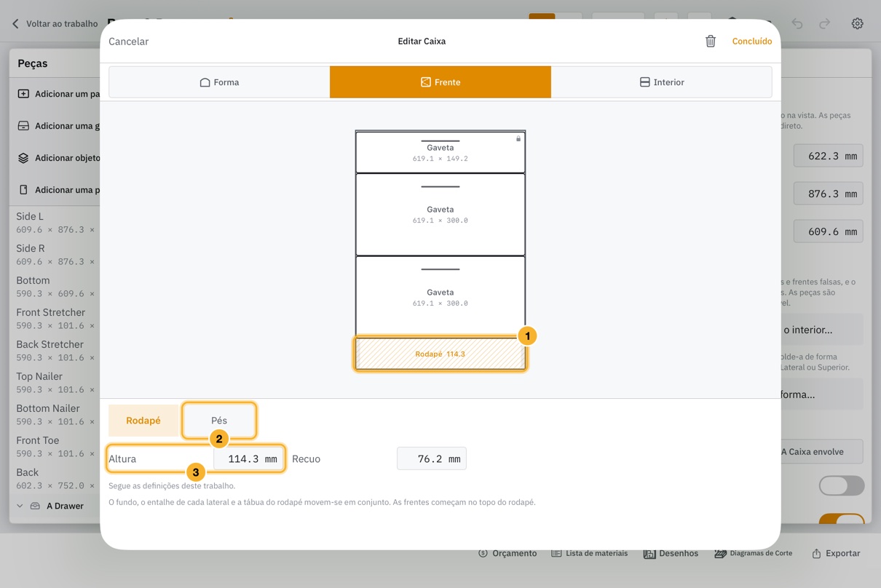Choose the Rodapé base option
This screenshot has height=588, width=881.
143,421
